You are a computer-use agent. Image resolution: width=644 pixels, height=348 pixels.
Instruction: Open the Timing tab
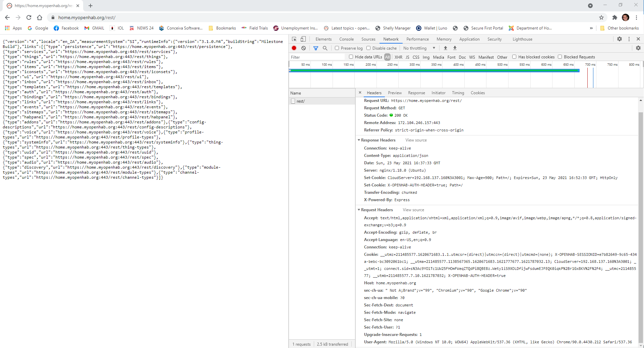pyautogui.click(x=458, y=93)
